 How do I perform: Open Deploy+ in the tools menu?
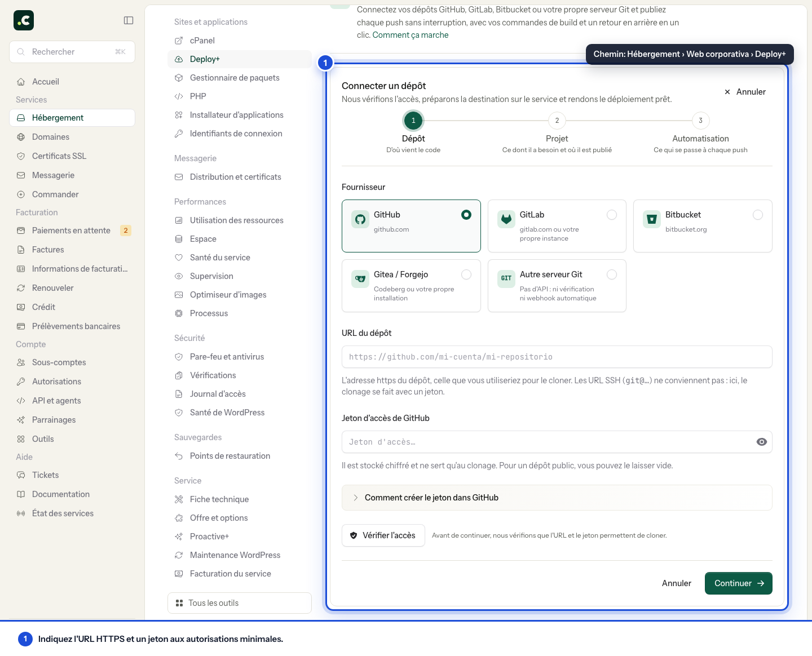(x=240, y=59)
